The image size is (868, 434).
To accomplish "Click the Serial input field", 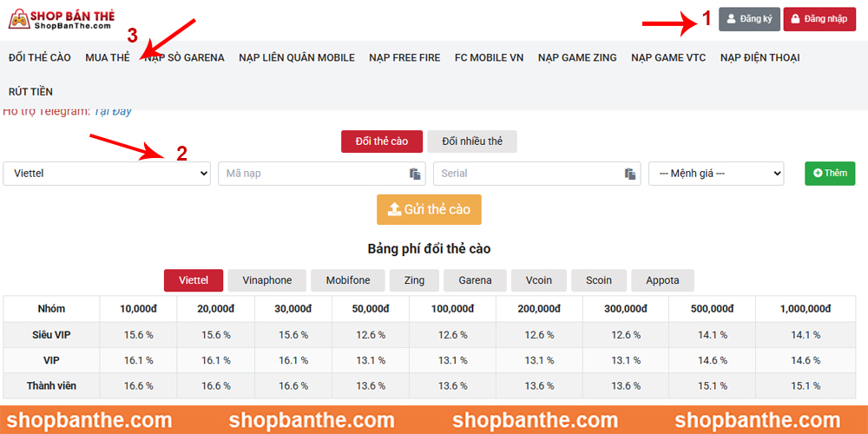I will 537,174.
